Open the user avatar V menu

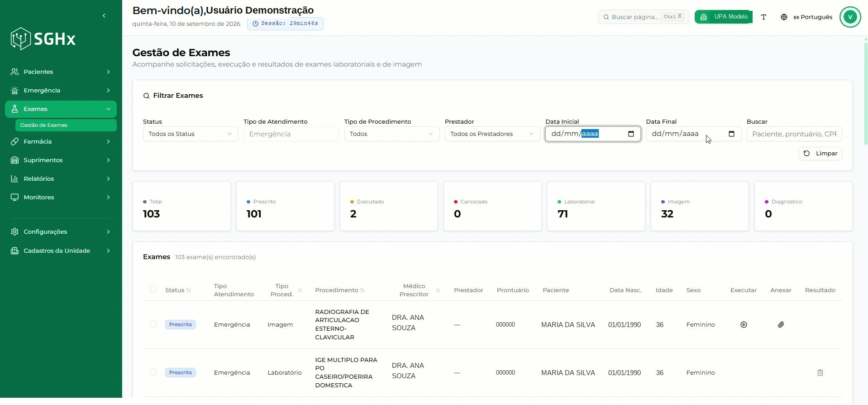[850, 17]
